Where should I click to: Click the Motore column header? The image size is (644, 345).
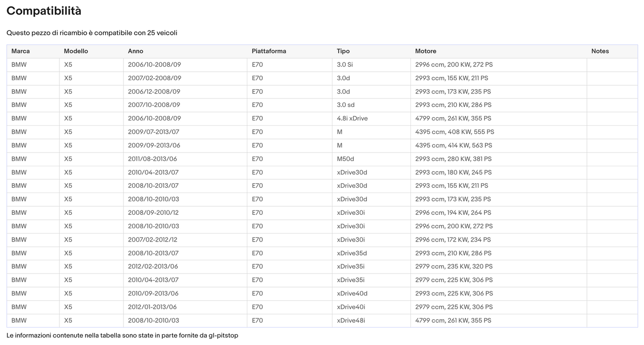(x=426, y=51)
